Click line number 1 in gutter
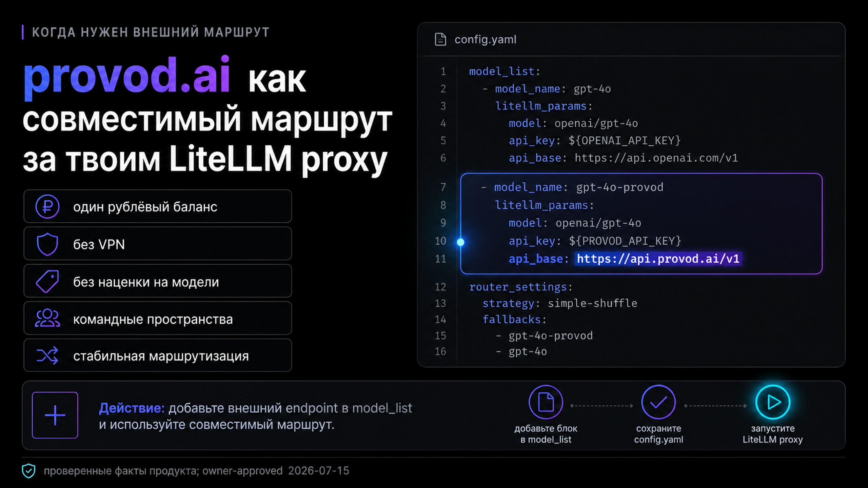868x488 pixels. (x=443, y=72)
